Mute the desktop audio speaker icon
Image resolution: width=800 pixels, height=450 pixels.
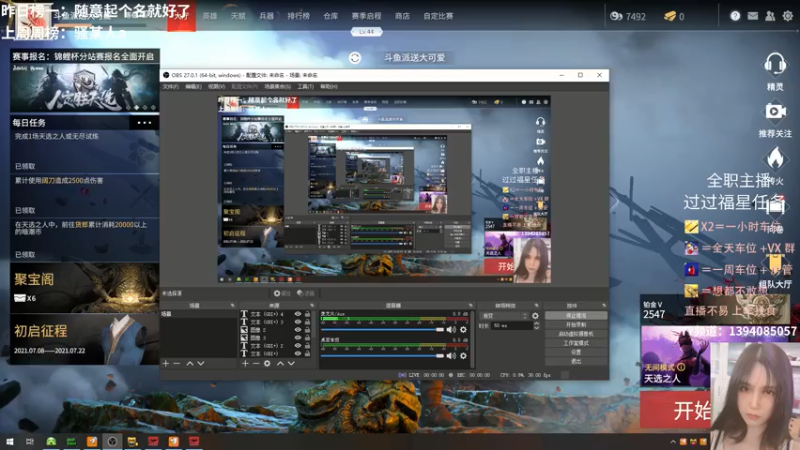451,356
